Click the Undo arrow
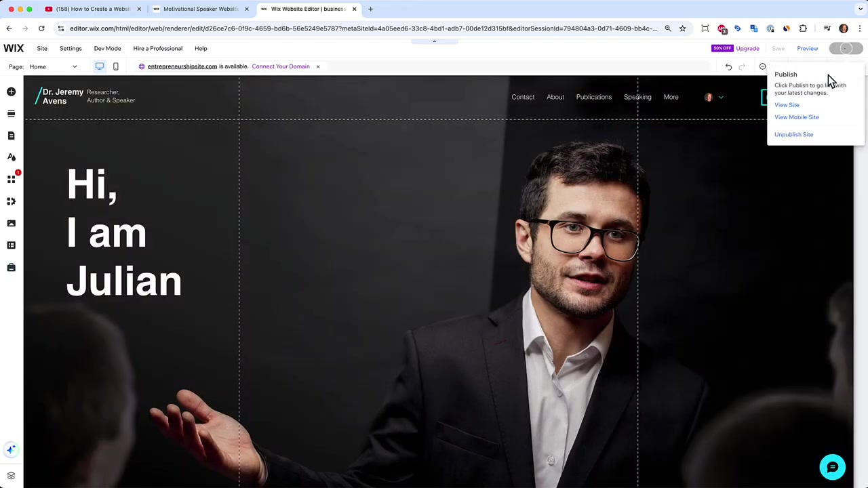This screenshot has width=868, height=488. tap(728, 66)
